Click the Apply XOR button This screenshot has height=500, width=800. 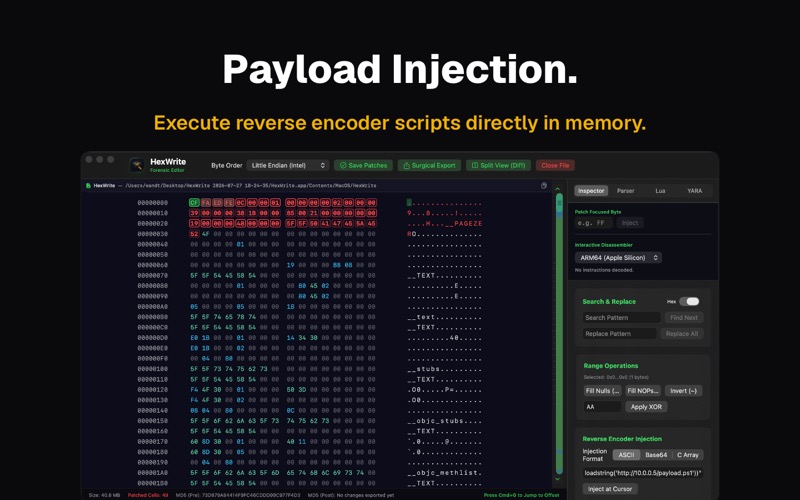646,407
